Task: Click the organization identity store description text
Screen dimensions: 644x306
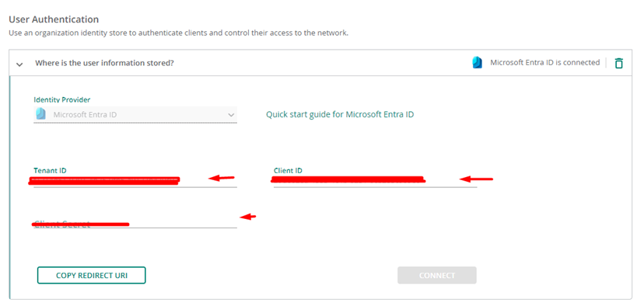Action: point(179,33)
